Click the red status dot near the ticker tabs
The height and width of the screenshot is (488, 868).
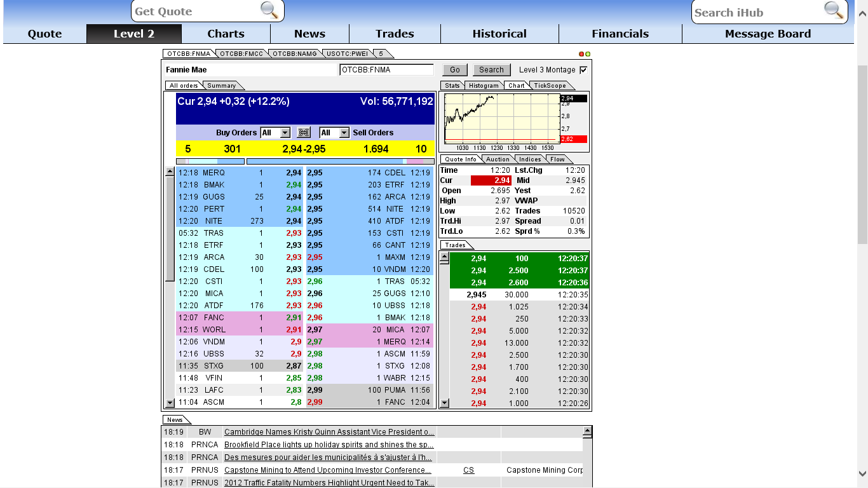click(580, 55)
